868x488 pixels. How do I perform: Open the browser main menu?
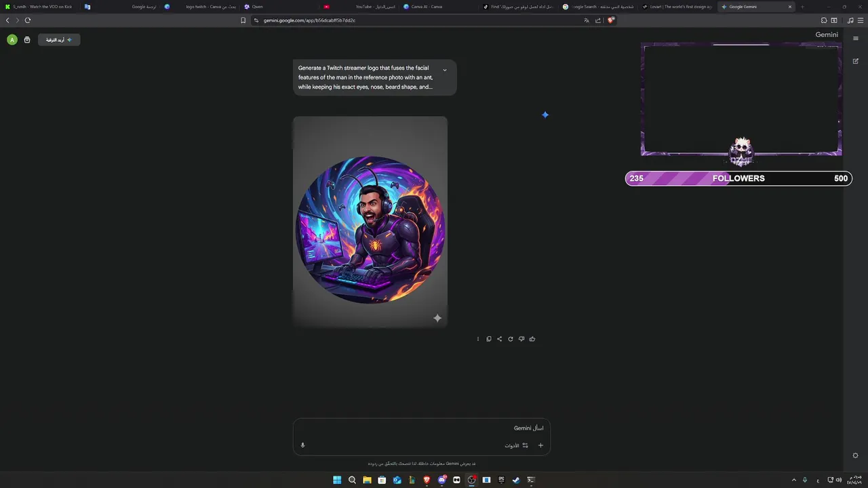(861, 20)
